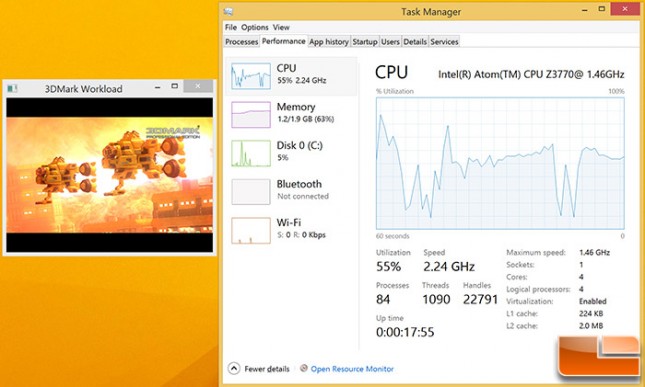Click the '% Utilization' graph label
This screenshot has width=645, height=387.
(x=394, y=91)
